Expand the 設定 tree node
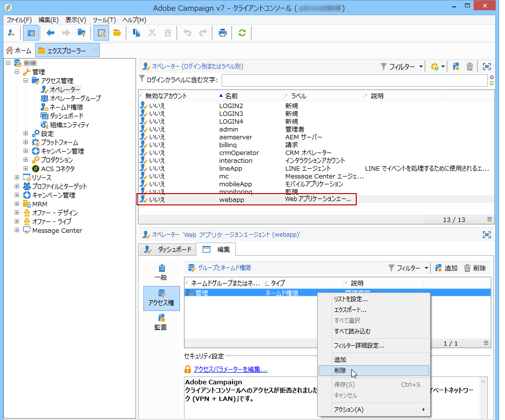The image size is (505, 420). (x=26, y=133)
